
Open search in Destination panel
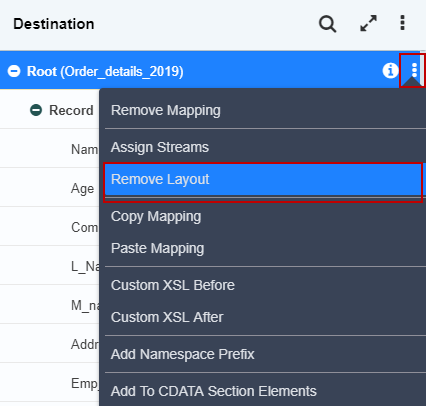[x=327, y=24]
